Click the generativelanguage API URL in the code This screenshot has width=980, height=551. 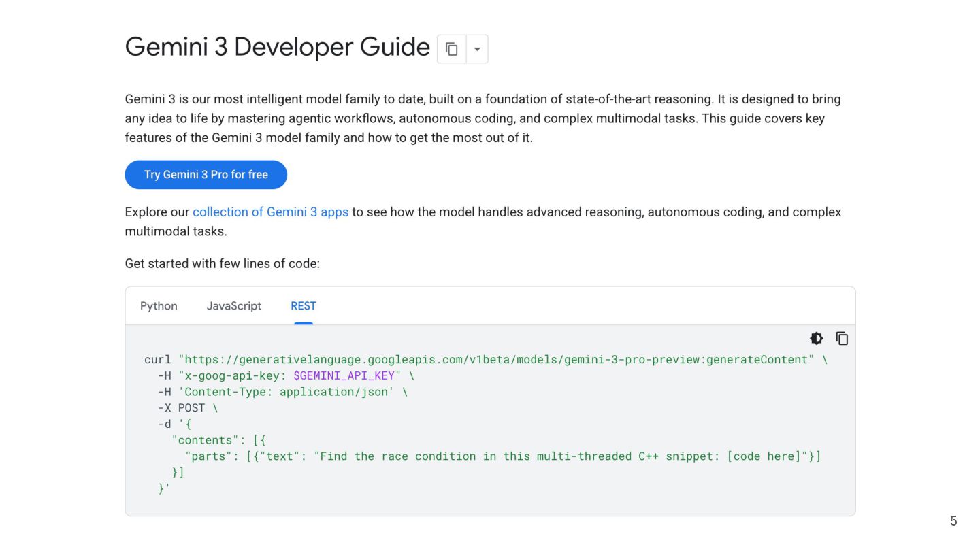pyautogui.click(x=495, y=359)
